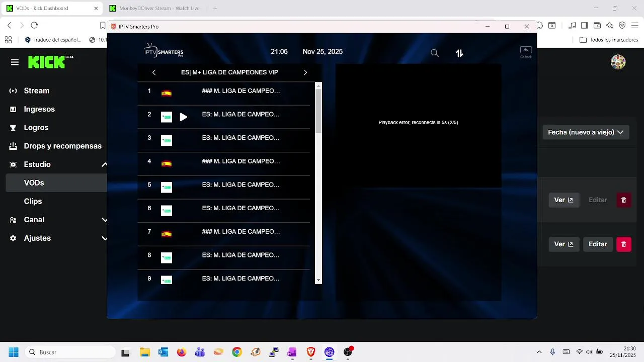The image size is (644, 362).
Task: Click the upper Ver button in Kick VODs
Action: pos(563,200)
